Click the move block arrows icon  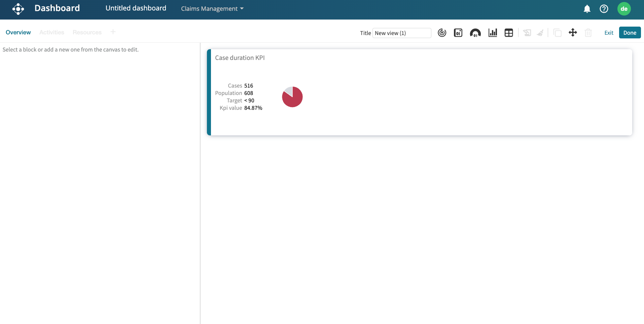573,33
